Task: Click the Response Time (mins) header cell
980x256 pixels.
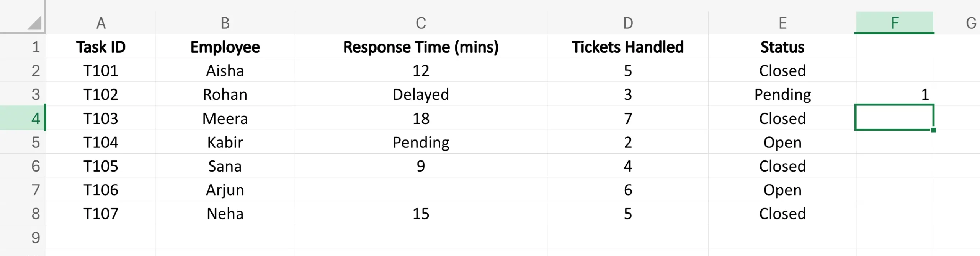Action: click(421, 47)
